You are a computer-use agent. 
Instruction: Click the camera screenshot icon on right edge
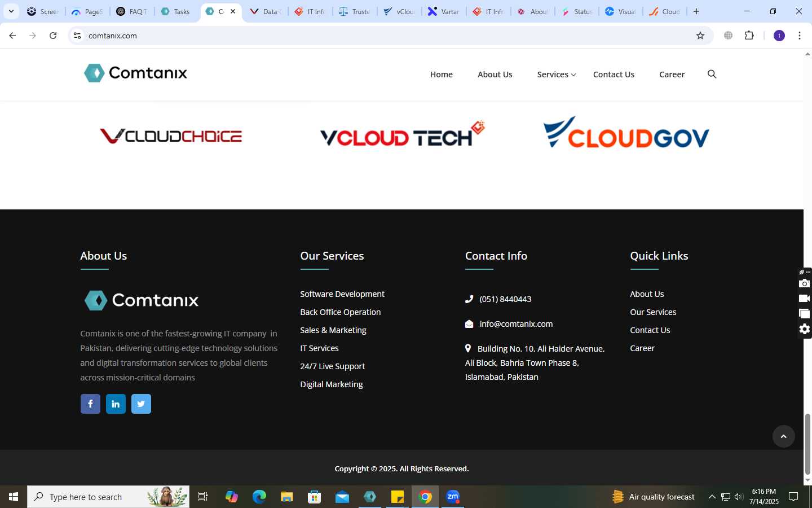805,283
